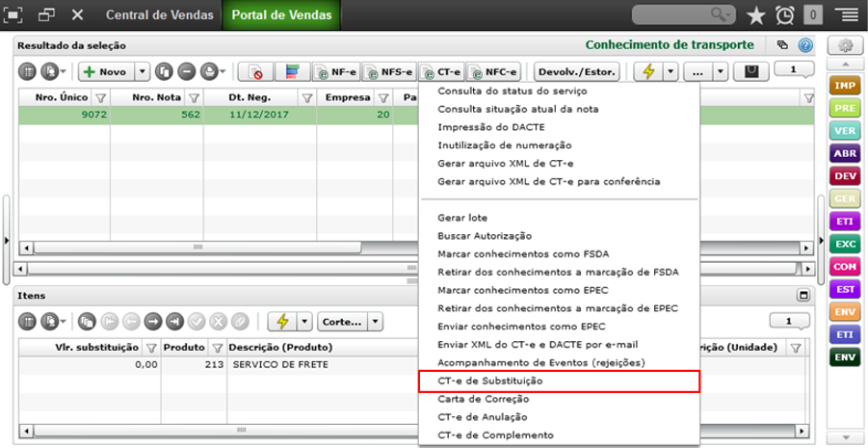Open the dropdown arrow beside the '...' button
868x448 pixels.
[721, 71]
